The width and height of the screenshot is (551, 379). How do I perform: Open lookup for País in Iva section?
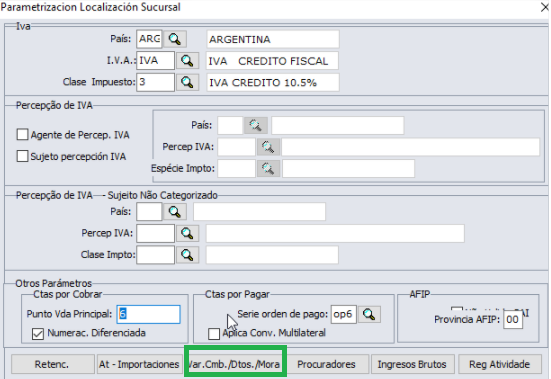175,39
